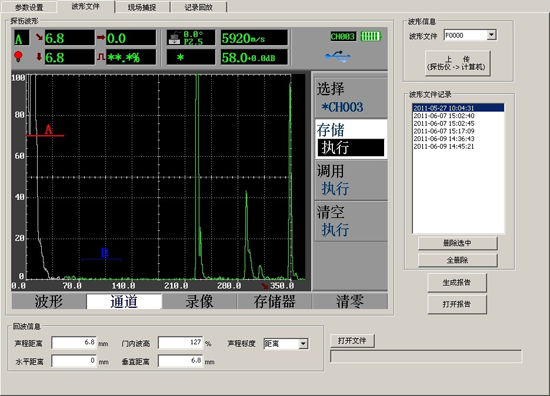Click the red horizontal arrow distance icon
Screen dimensions: 550x396
(x=101, y=37)
